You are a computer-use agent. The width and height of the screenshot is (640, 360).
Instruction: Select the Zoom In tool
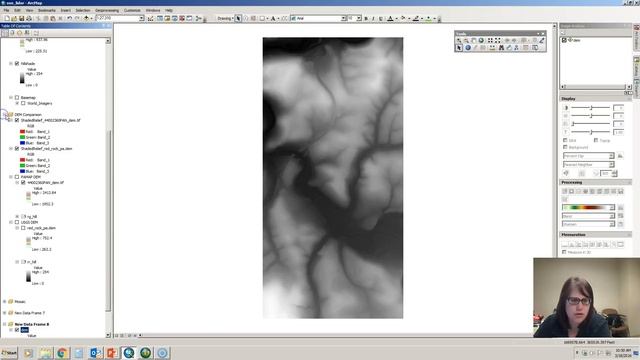459,40
